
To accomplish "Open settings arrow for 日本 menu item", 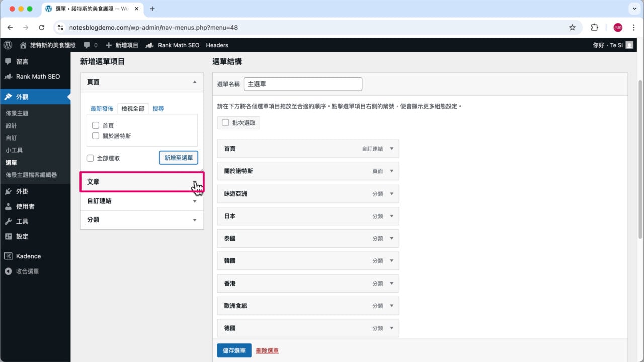I will 392,216.
